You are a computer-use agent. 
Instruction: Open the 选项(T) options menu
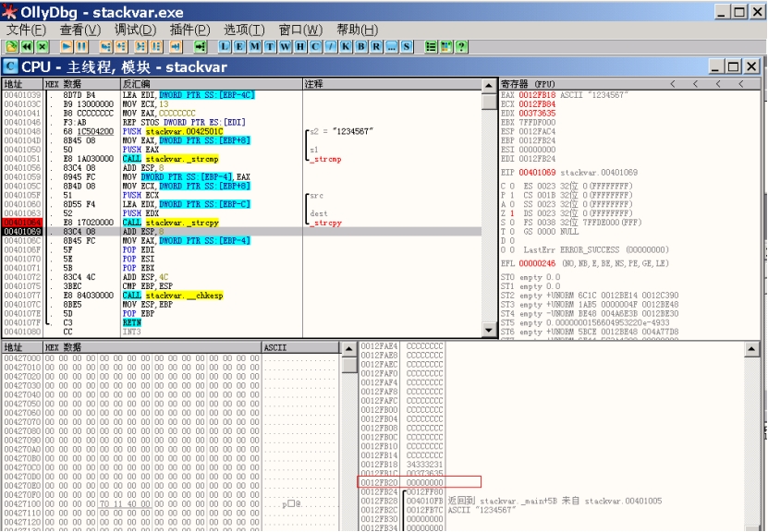pos(243,30)
